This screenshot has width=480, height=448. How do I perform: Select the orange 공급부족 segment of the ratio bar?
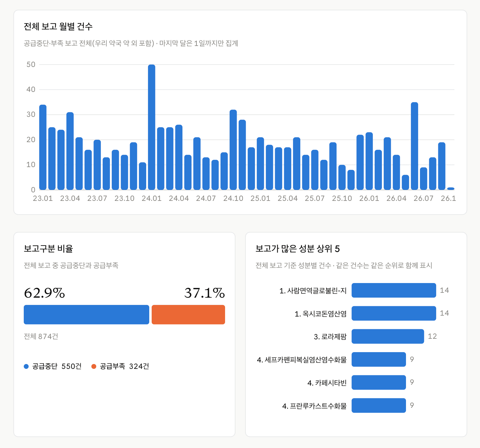188,315
